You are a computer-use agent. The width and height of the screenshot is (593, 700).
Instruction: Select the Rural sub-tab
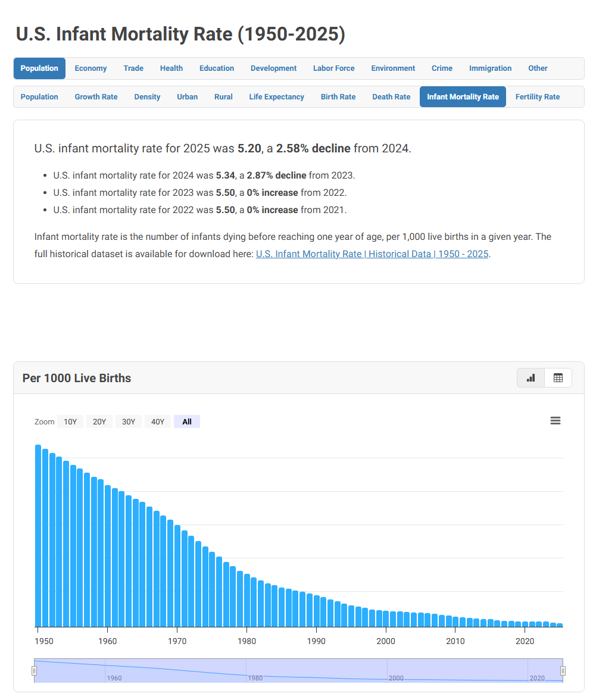pyautogui.click(x=223, y=97)
